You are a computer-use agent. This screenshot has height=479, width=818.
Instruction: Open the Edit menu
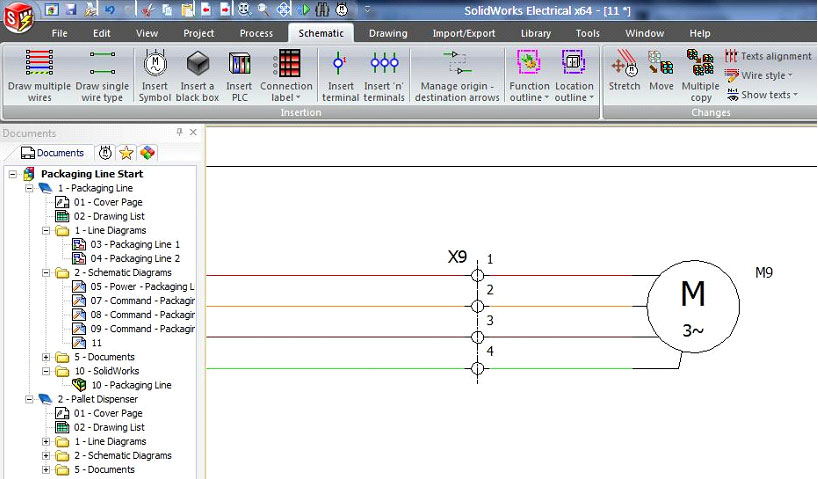[102, 33]
